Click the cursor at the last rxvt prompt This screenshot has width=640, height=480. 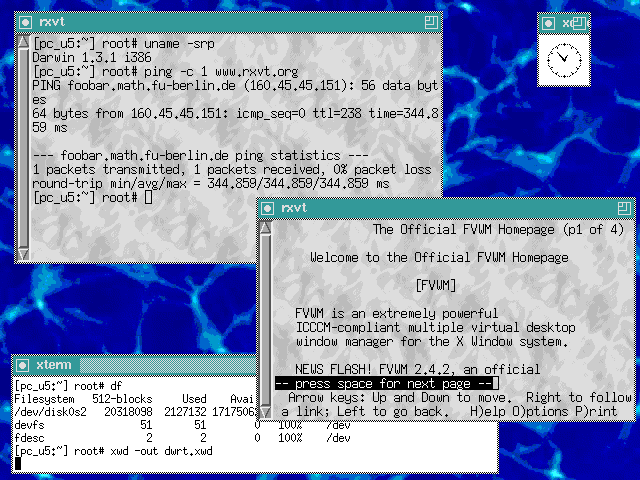148,198
